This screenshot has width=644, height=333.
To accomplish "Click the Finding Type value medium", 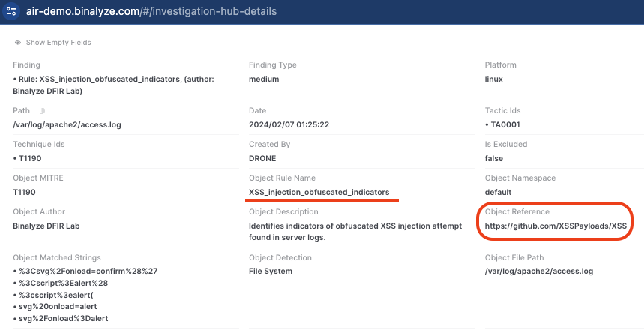I will coord(264,79).
